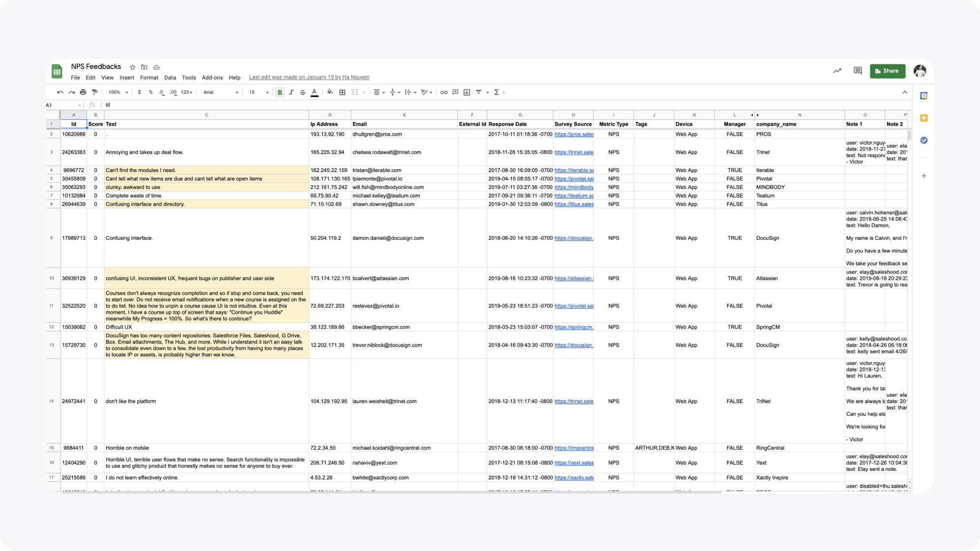Star the NPS Feedbacks document

pos(132,67)
